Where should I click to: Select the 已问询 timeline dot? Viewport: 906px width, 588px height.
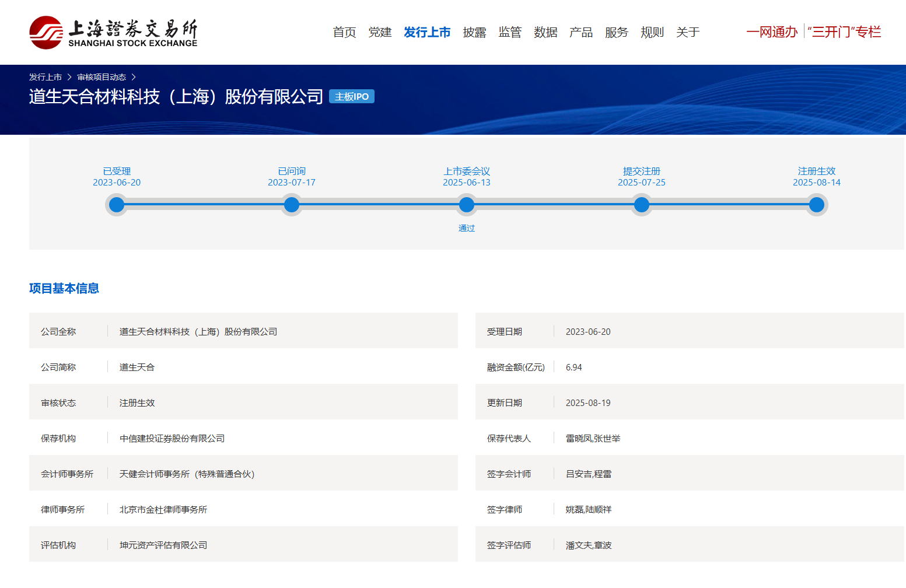click(292, 205)
